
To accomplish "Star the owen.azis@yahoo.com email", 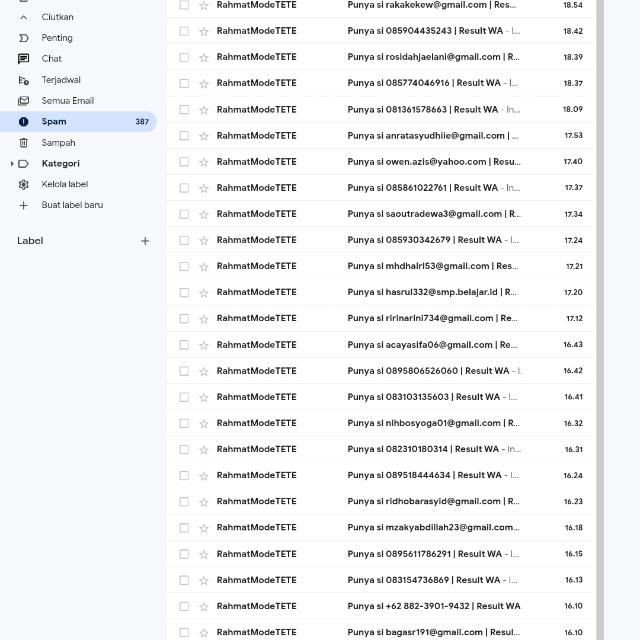I will [204, 162].
